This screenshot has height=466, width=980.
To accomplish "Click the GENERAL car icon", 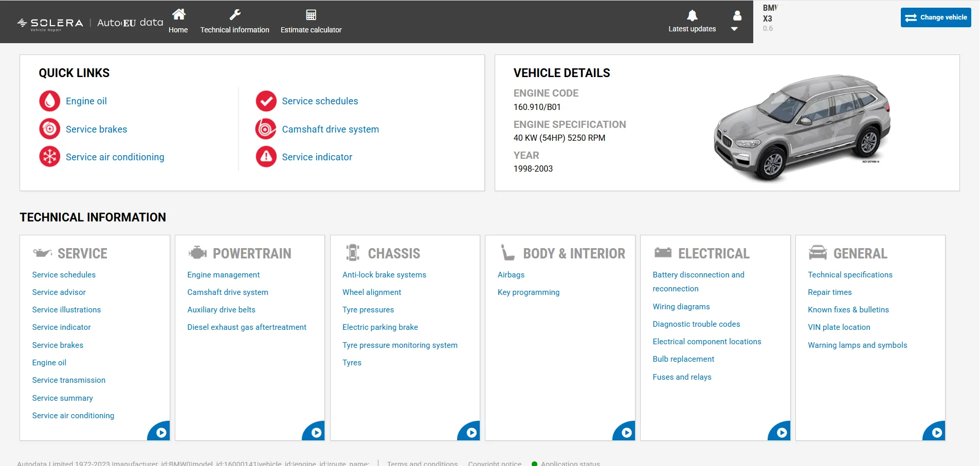I will [x=818, y=253].
